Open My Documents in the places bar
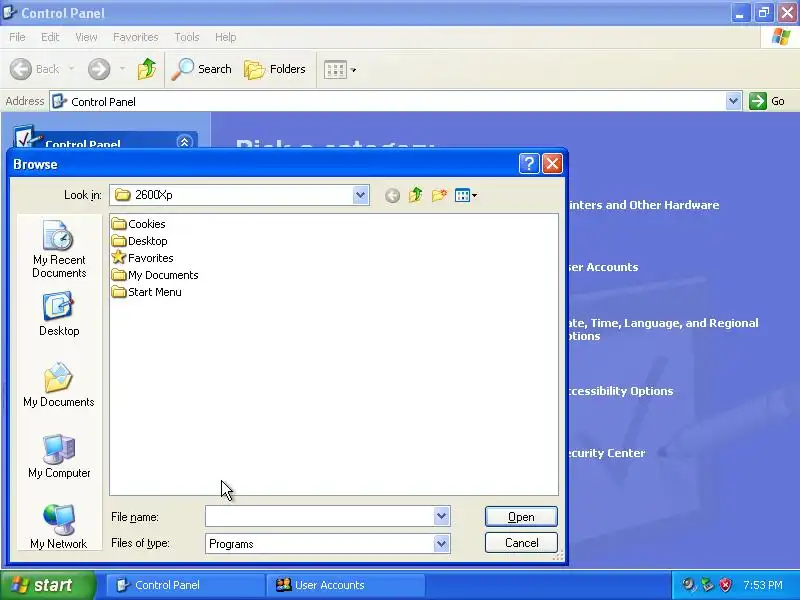Viewport: 800px width, 600px height. (x=59, y=385)
